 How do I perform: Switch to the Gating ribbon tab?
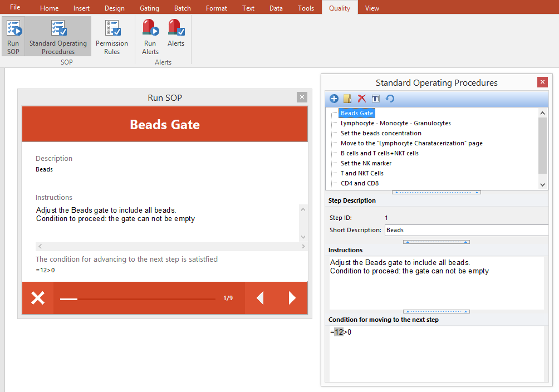tap(149, 8)
